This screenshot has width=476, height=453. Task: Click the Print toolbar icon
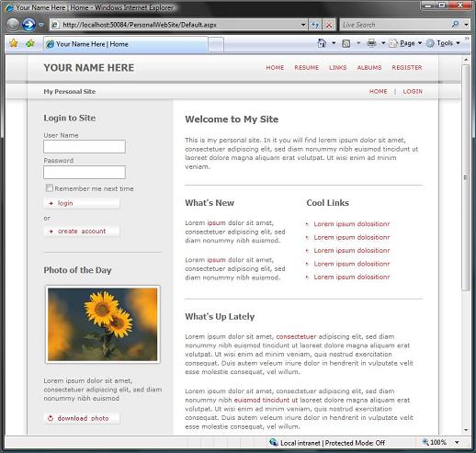pos(371,43)
